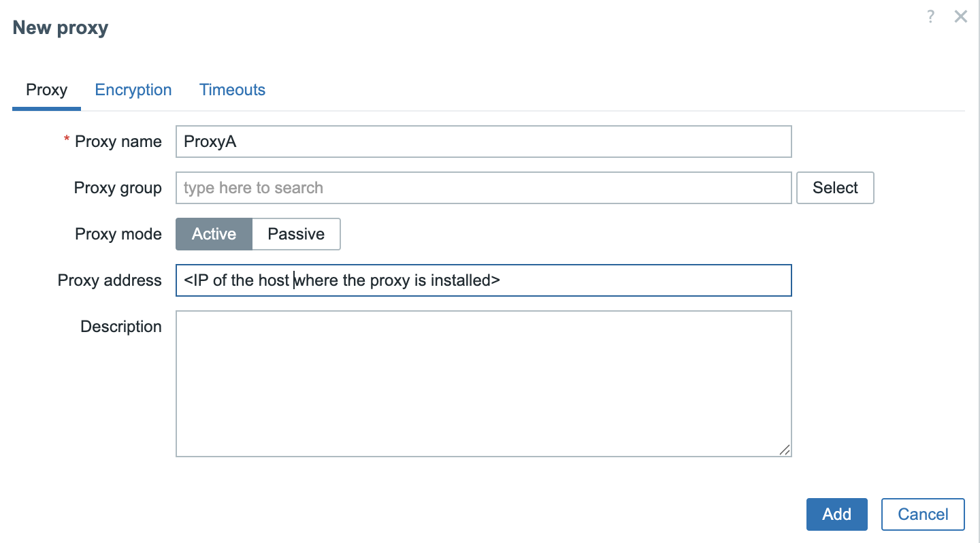Viewport: 980px width, 543px height.
Task: Open the help question mark icon
Action: click(x=930, y=17)
